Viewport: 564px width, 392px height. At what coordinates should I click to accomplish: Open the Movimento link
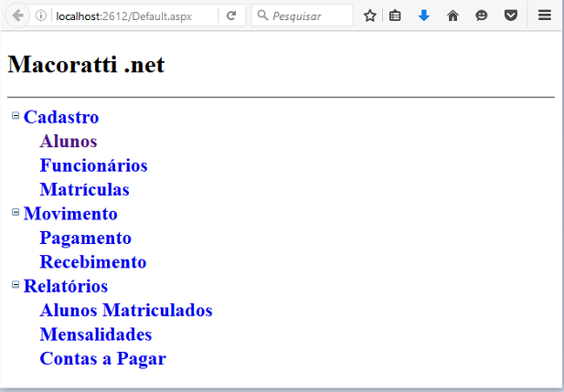click(x=70, y=214)
